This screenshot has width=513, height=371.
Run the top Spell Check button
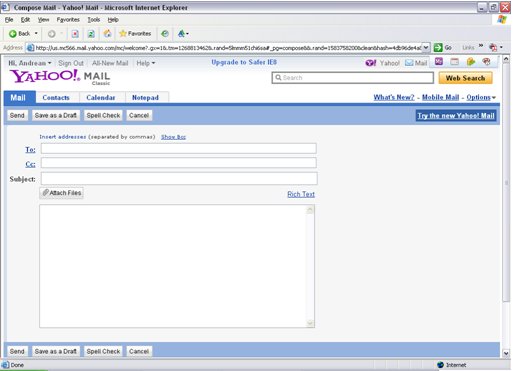[x=103, y=115]
